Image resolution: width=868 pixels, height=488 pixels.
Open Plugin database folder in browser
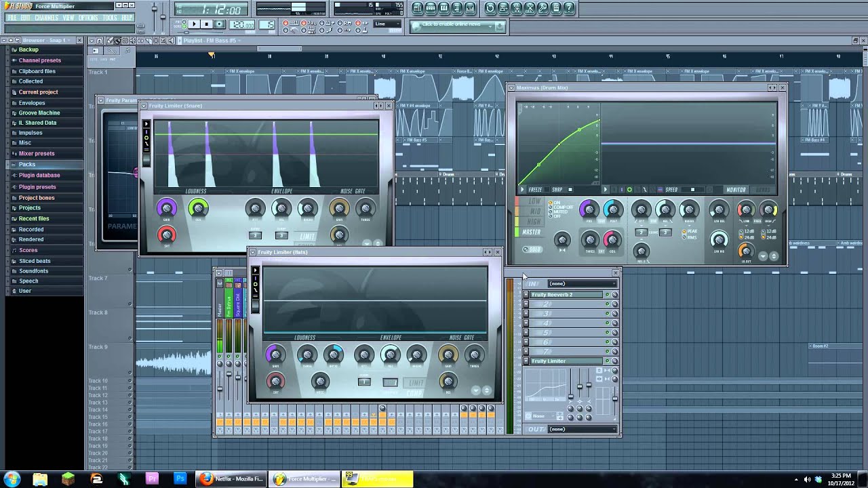pyautogui.click(x=39, y=175)
